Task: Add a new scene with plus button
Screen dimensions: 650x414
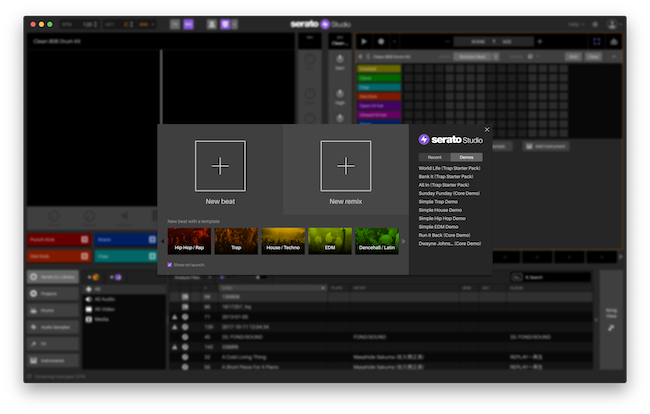Action: (x=540, y=41)
